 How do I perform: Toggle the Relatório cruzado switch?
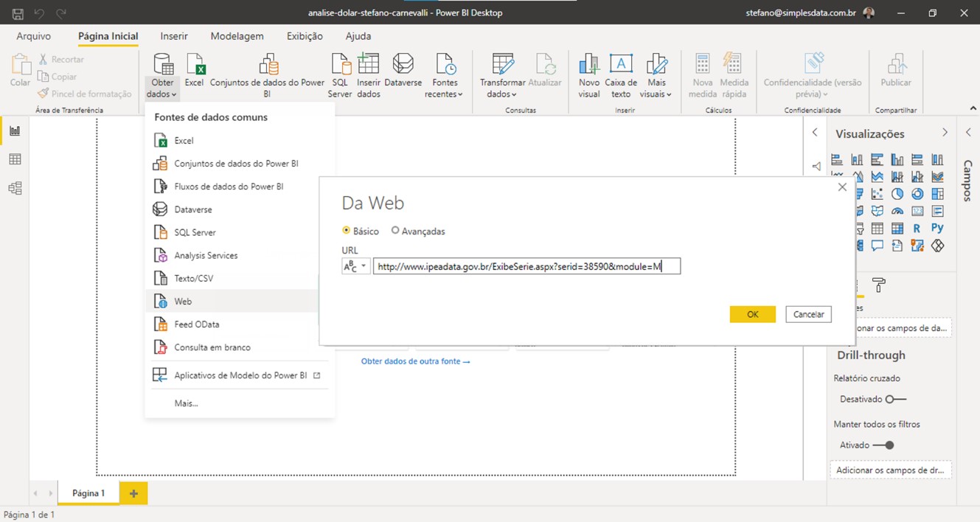coord(895,399)
